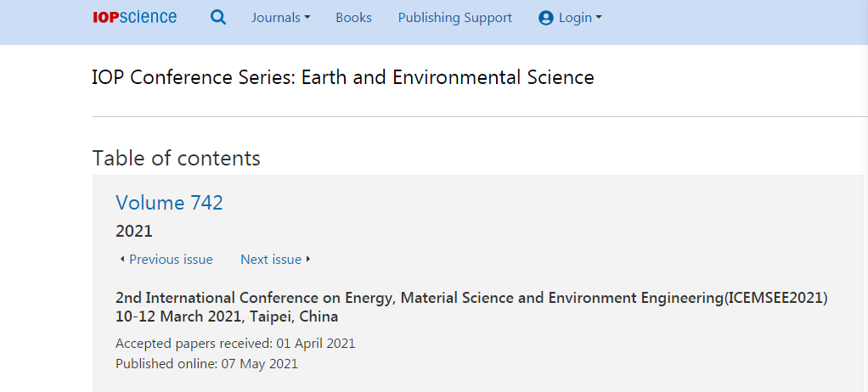Screen dimensions: 868x392
Task: Go to the Next issue link
Action: 271,260
